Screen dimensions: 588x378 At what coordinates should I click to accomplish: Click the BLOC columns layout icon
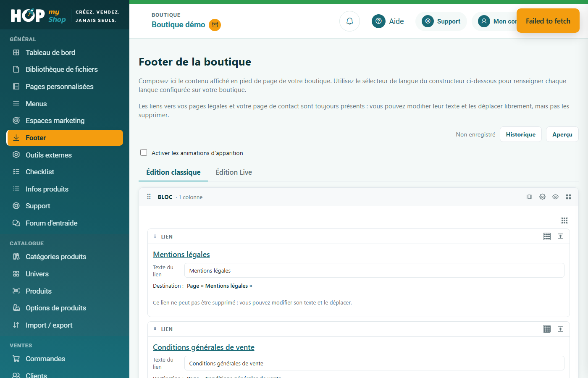click(x=529, y=197)
